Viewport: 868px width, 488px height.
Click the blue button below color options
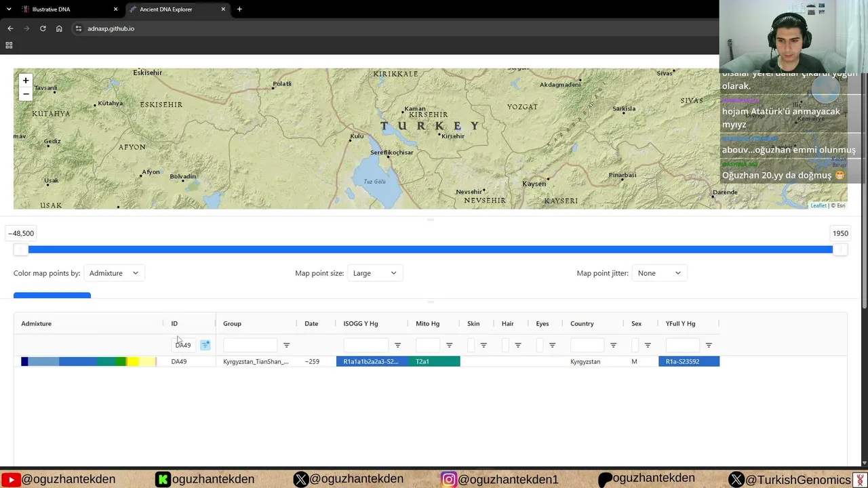pos(52,296)
